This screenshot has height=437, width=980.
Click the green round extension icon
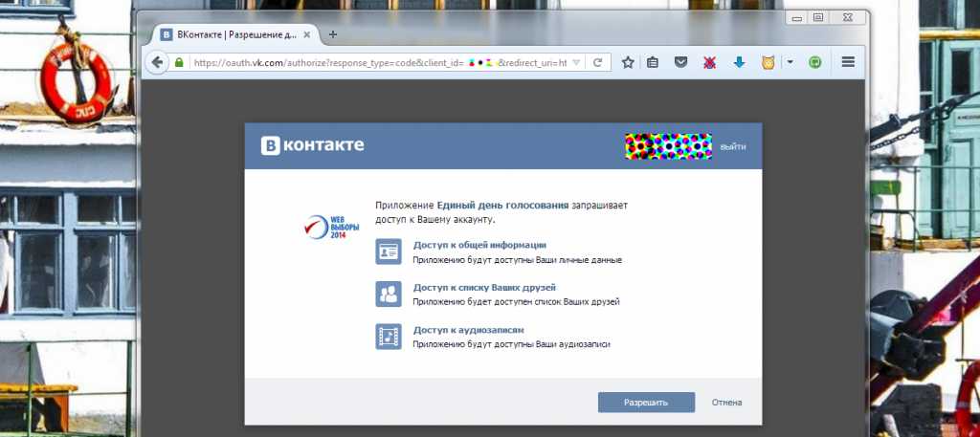click(815, 62)
